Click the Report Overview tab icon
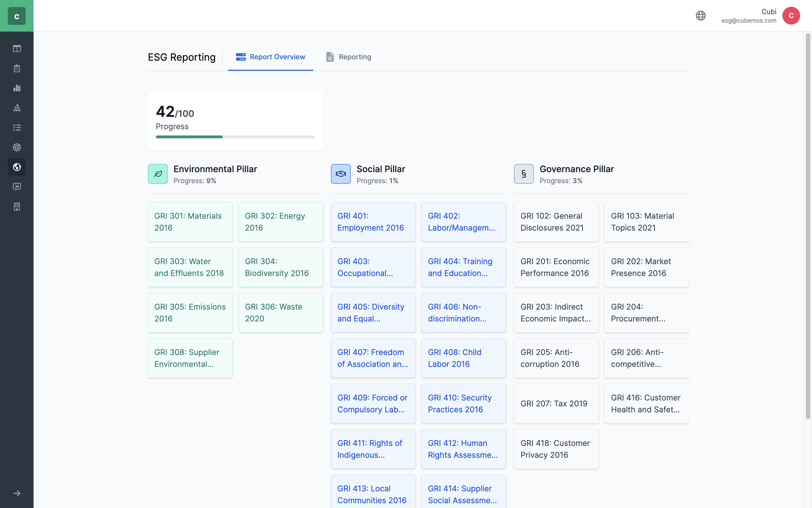Screen dimensions: 812x508 pos(240,57)
